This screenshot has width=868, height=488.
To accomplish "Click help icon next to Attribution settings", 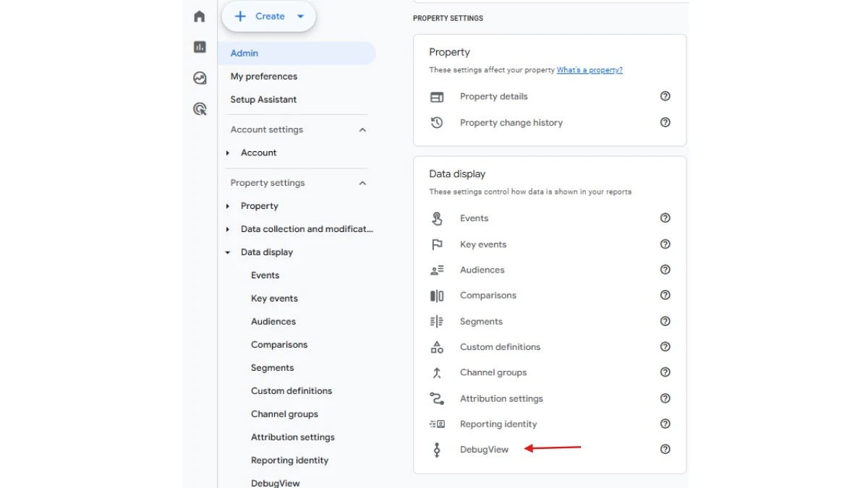I will [x=665, y=398].
